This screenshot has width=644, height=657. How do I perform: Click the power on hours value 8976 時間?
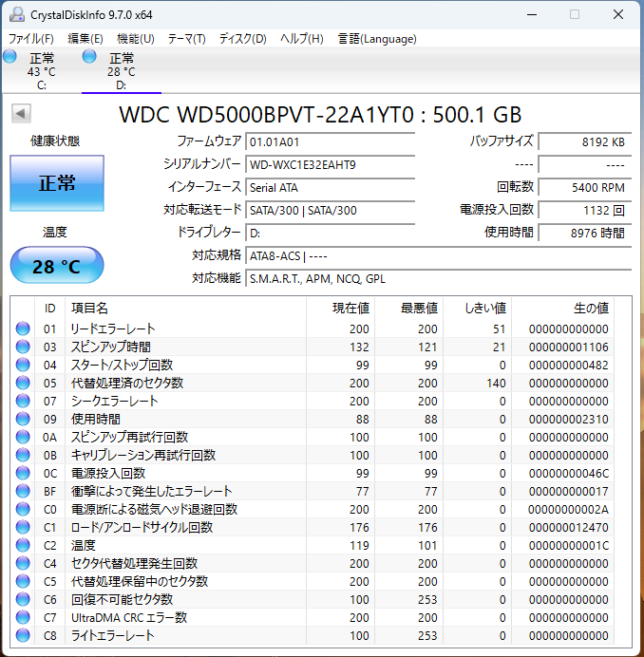(x=585, y=233)
